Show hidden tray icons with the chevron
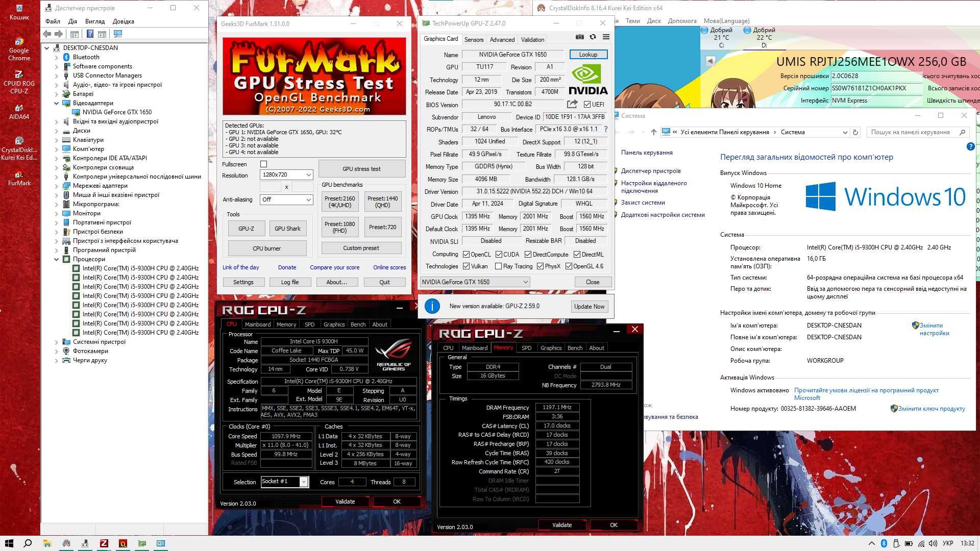 871,543
